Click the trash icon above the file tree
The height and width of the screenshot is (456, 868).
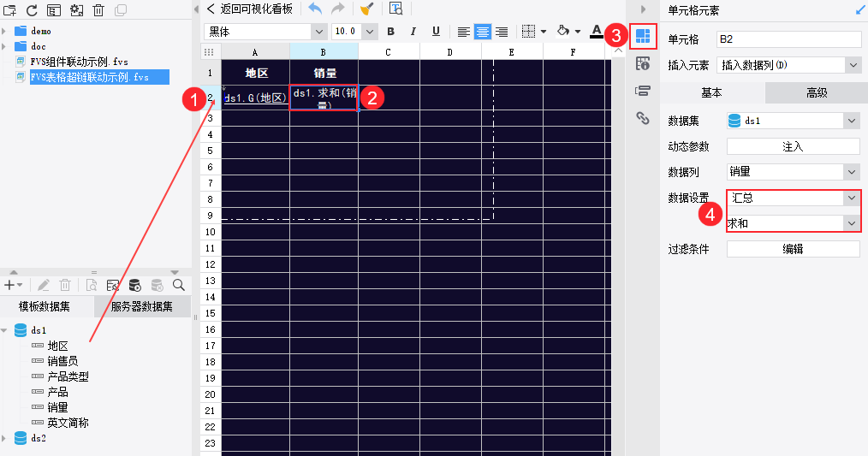tap(98, 10)
